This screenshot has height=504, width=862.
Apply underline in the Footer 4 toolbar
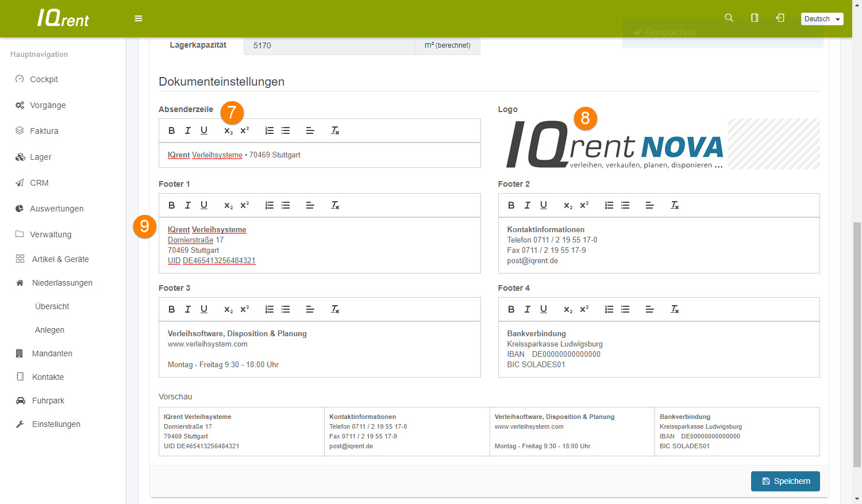click(x=543, y=309)
